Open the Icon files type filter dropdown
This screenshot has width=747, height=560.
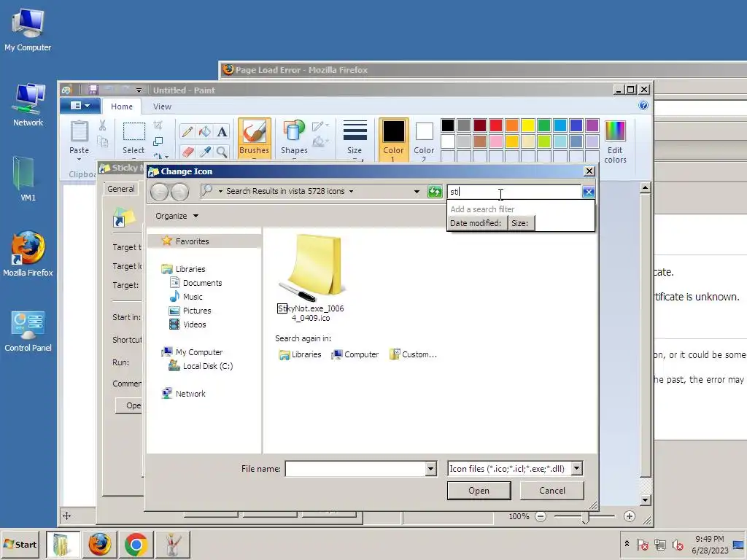coord(576,469)
